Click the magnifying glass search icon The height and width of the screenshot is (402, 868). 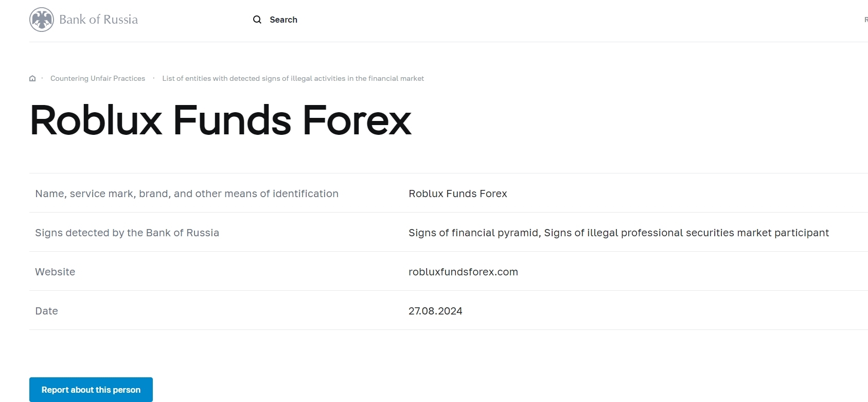click(257, 20)
